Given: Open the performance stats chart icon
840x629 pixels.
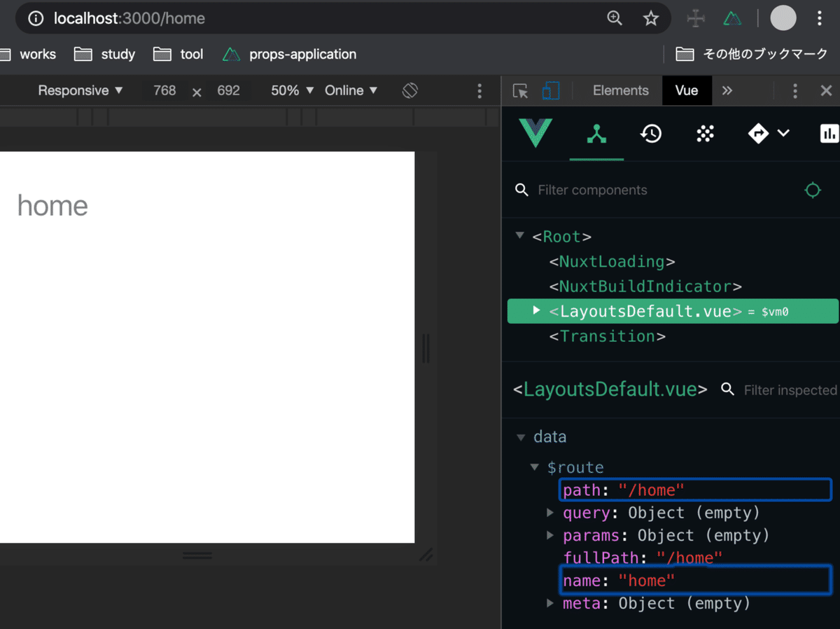Looking at the screenshot, I should (829, 133).
